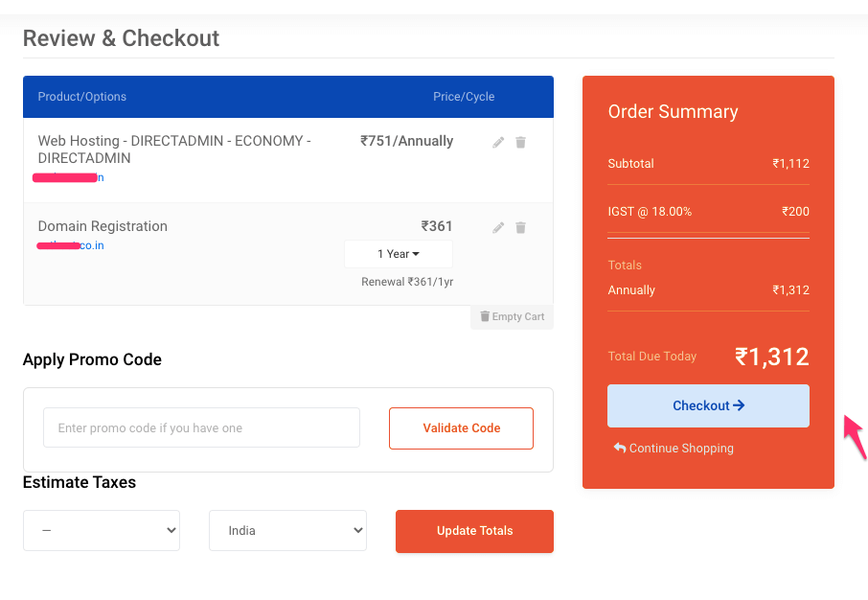Click inside the promo code input field

point(201,427)
